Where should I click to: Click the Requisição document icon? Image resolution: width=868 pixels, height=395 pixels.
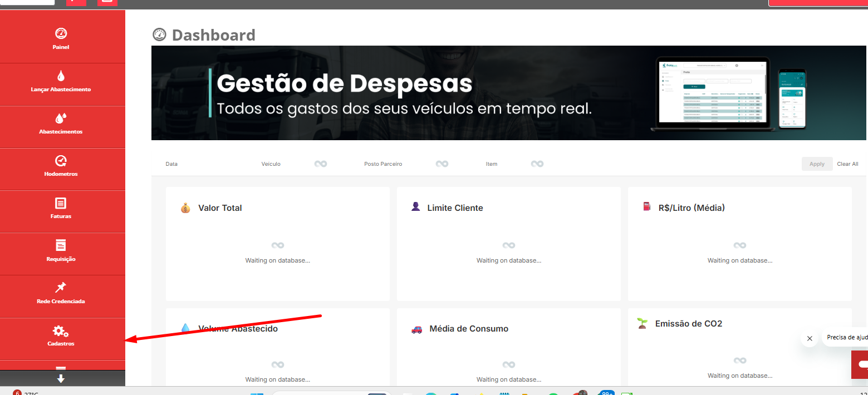click(x=61, y=245)
